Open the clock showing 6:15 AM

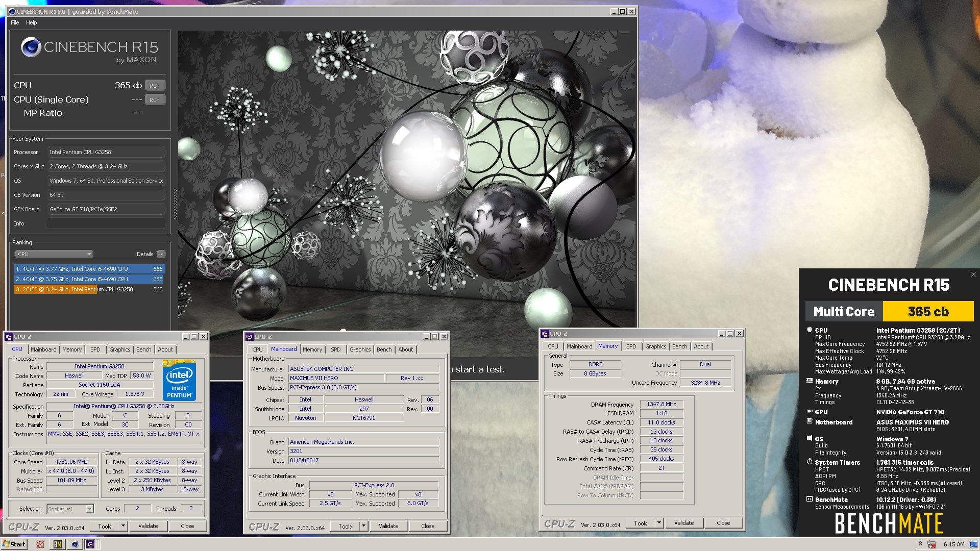(954, 544)
